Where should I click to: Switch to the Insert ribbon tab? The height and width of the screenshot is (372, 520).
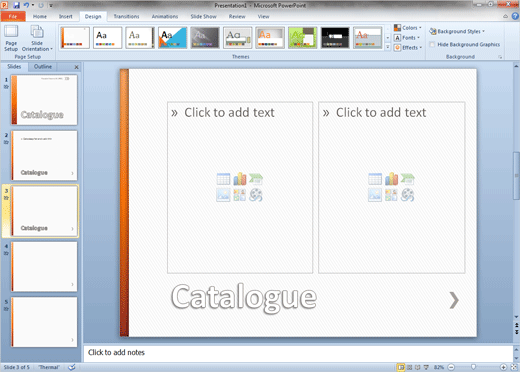66,16
